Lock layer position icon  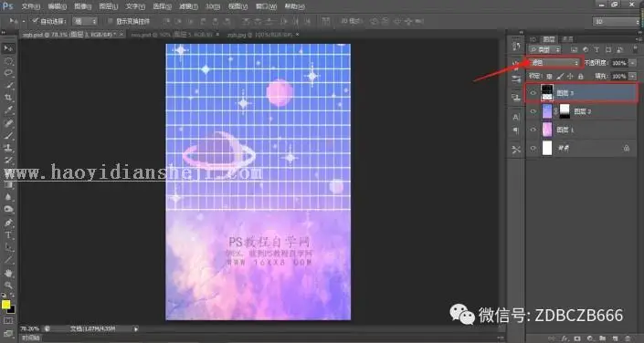571,77
